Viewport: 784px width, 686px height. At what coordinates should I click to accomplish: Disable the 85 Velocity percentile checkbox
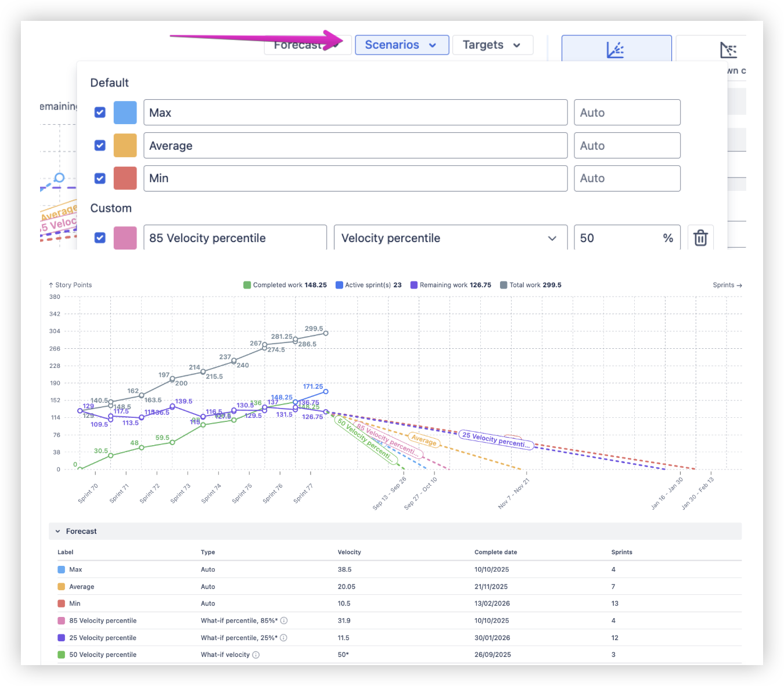[100, 238]
